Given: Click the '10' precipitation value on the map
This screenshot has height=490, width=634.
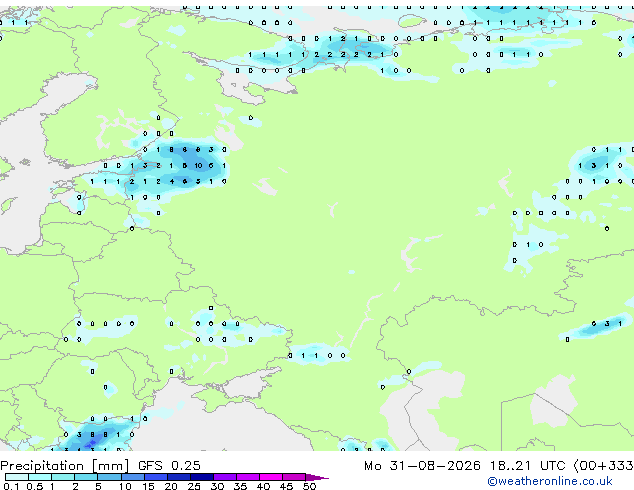Looking at the screenshot, I should [x=198, y=165].
